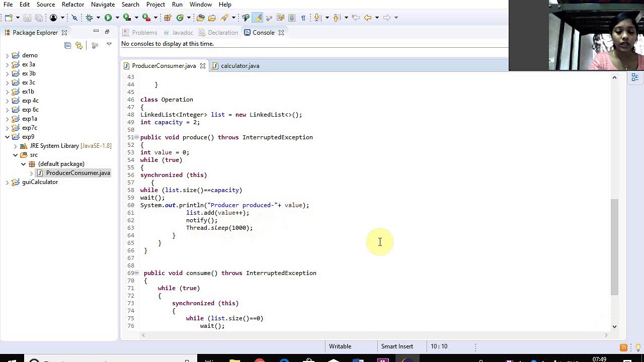
Task: Toggle Mark Occurrences highlighter
Action: click(x=257, y=18)
